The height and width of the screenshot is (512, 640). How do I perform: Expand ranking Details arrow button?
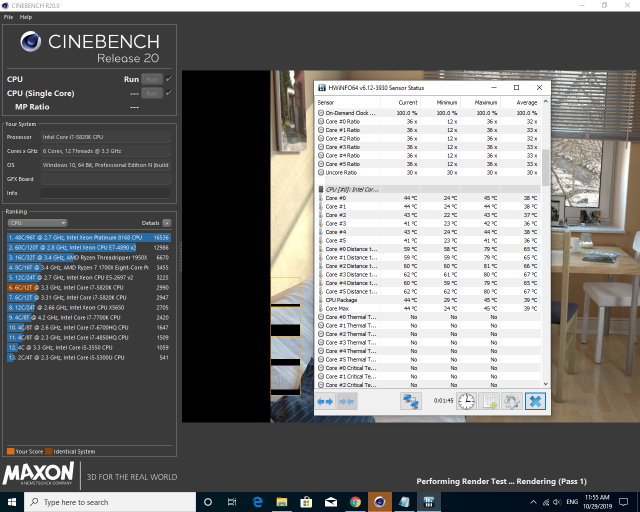[167, 223]
